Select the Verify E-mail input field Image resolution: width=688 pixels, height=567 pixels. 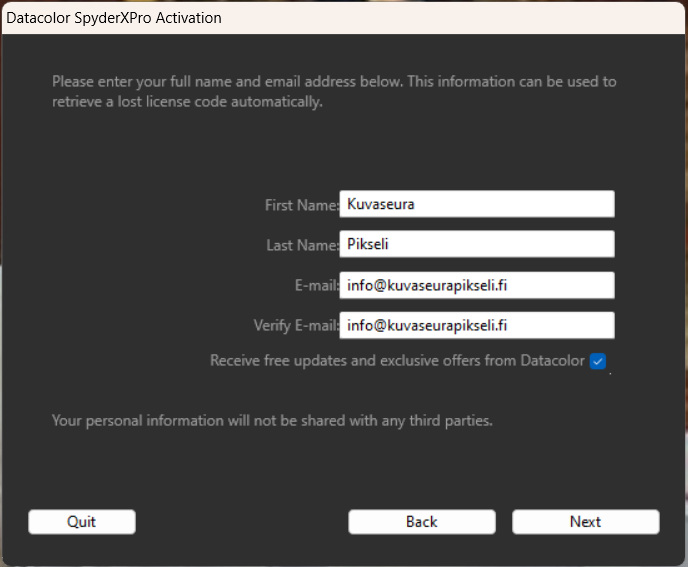477,325
